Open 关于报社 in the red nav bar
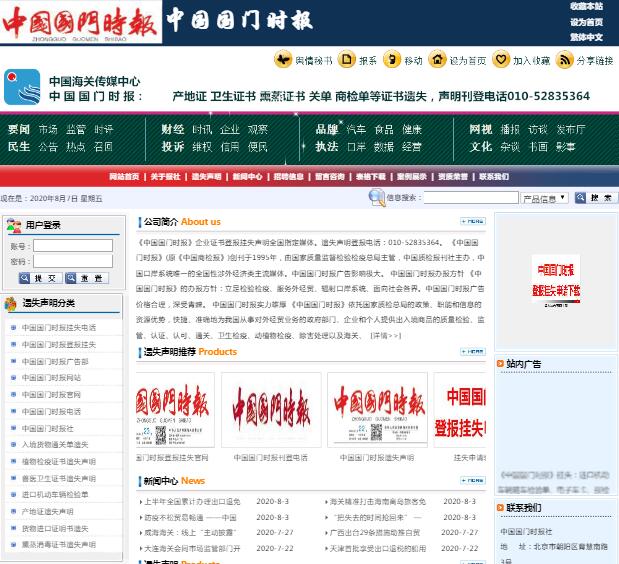This screenshot has height=564, width=619. pyautogui.click(x=165, y=176)
